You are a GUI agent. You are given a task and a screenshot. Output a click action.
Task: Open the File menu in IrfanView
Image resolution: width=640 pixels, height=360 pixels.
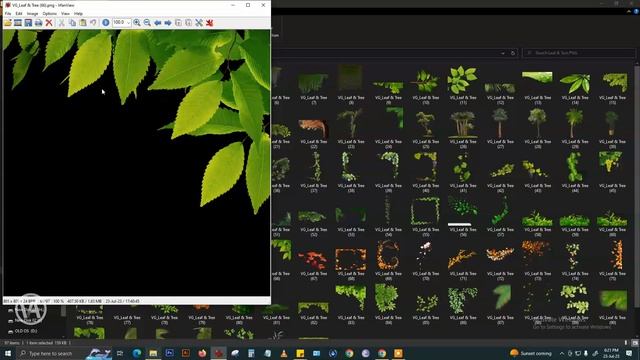[8, 13]
